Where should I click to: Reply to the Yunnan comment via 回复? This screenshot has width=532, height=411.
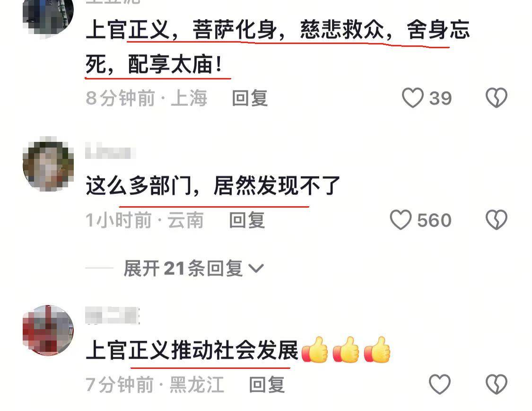(x=247, y=220)
